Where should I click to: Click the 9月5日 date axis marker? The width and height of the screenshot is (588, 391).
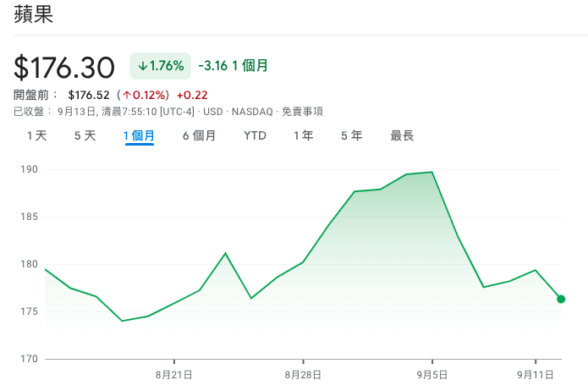(432, 374)
